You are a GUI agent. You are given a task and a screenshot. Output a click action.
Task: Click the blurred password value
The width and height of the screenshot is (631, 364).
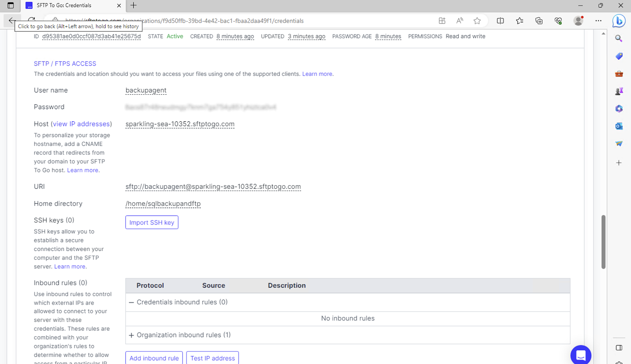[201, 107]
